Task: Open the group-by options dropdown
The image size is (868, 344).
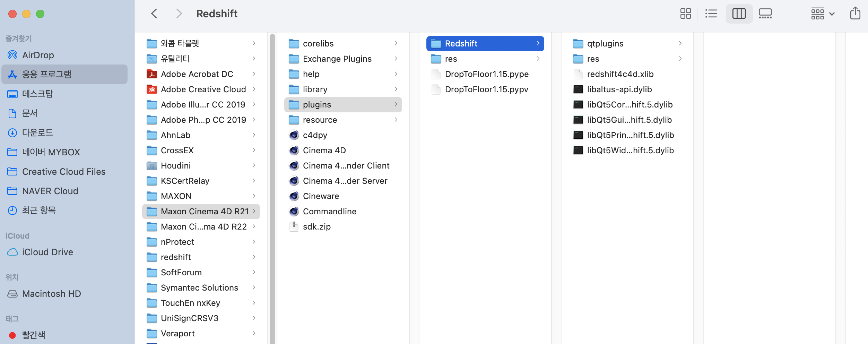Action: click(x=823, y=14)
